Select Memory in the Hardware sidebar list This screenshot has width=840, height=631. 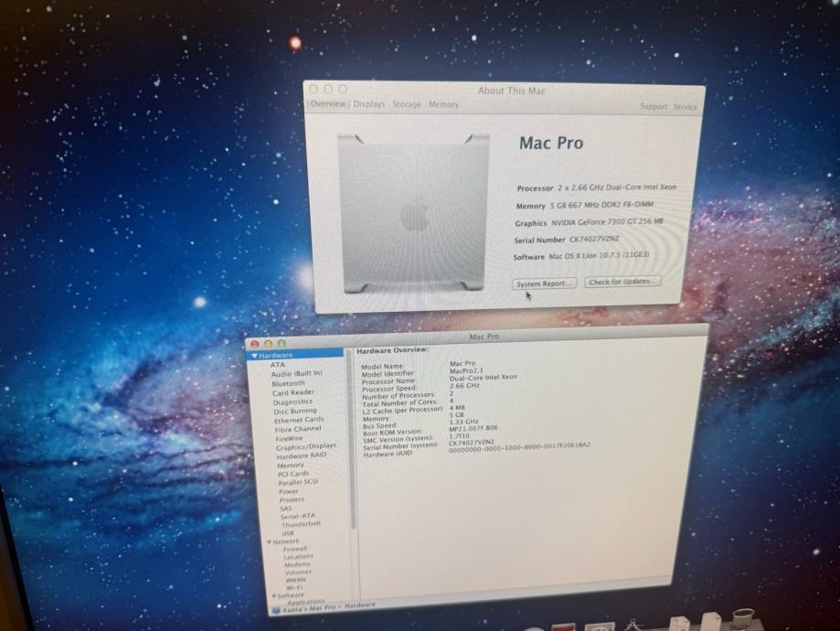pyautogui.click(x=291, y=465)
